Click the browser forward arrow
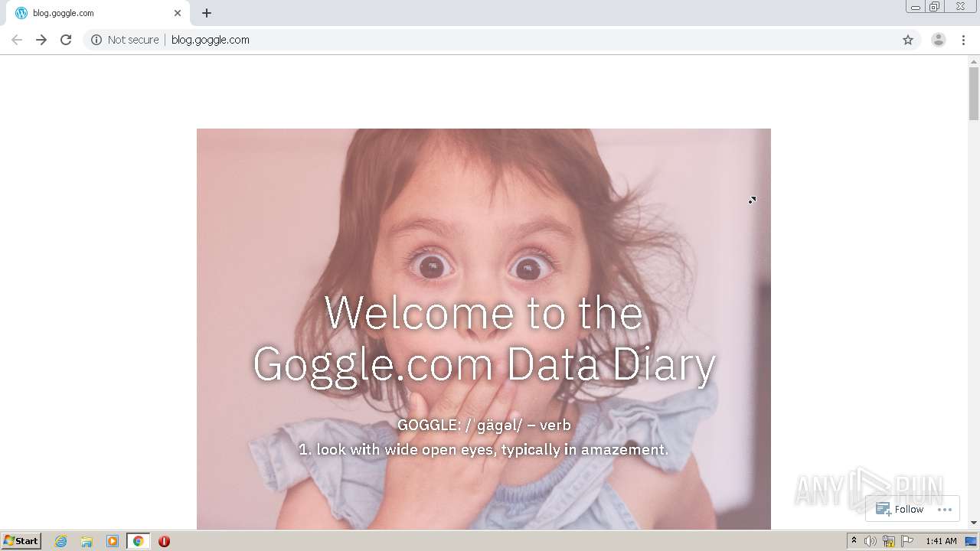The image size is (980, 551). [x=41, y=40]
